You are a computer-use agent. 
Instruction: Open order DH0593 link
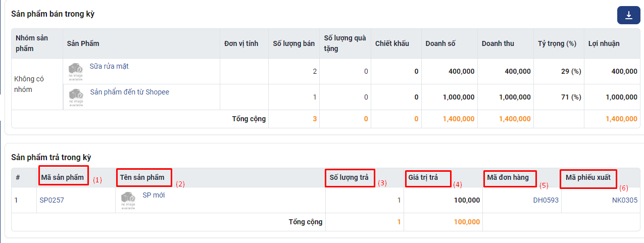[546, 200]
